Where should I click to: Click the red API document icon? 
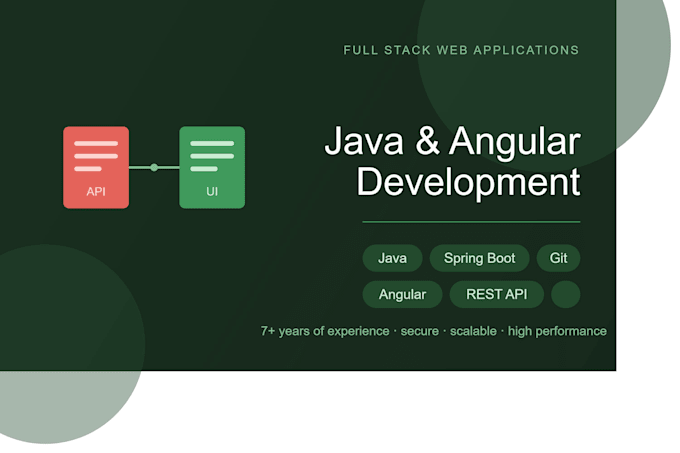coord(96,167)
